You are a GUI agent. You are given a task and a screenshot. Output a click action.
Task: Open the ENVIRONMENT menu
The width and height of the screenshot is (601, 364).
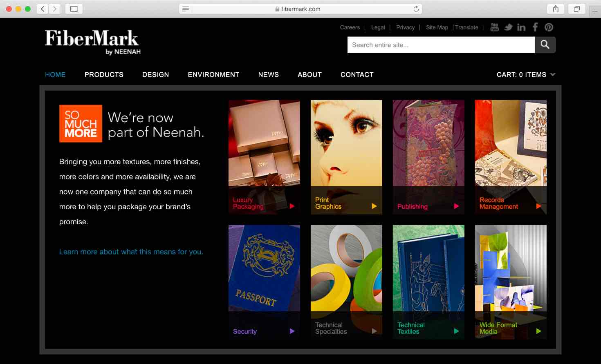pyautogui.click(x=213, y=75)
